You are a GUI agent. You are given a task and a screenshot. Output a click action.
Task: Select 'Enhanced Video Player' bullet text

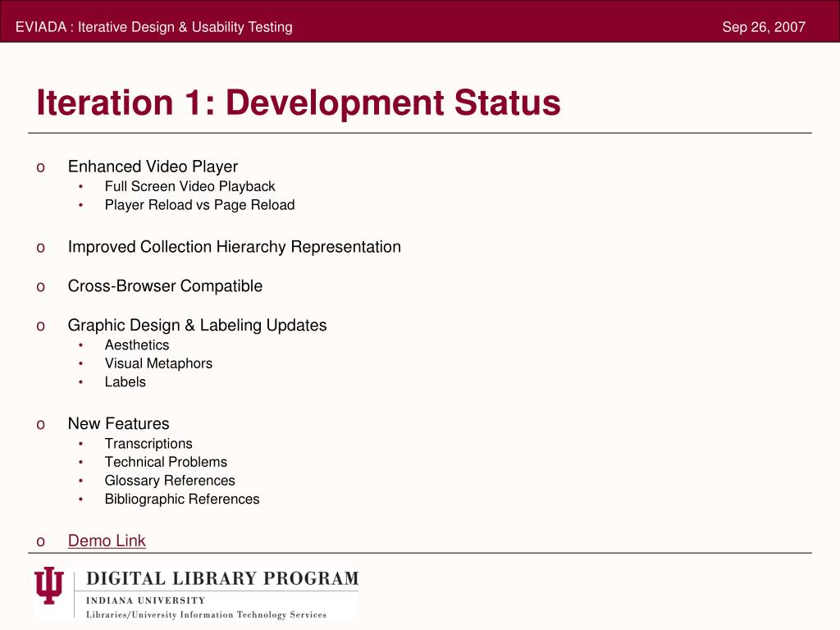tap(153, 167)
